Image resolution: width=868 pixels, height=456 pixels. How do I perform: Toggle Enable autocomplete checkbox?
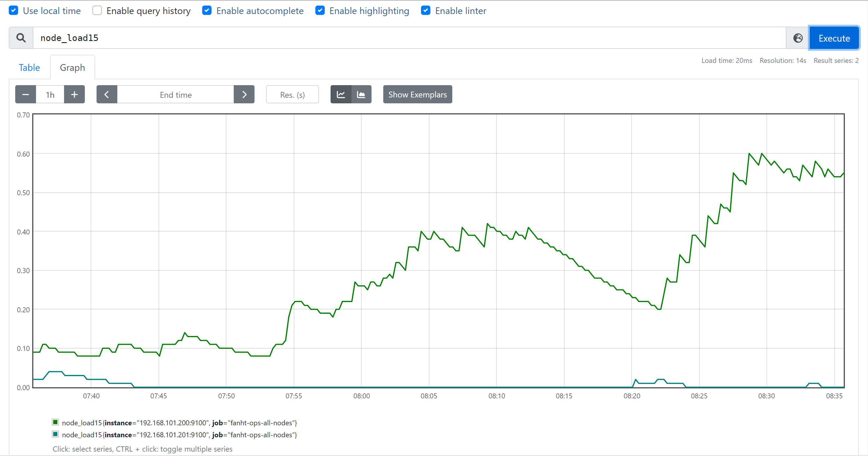207,11
